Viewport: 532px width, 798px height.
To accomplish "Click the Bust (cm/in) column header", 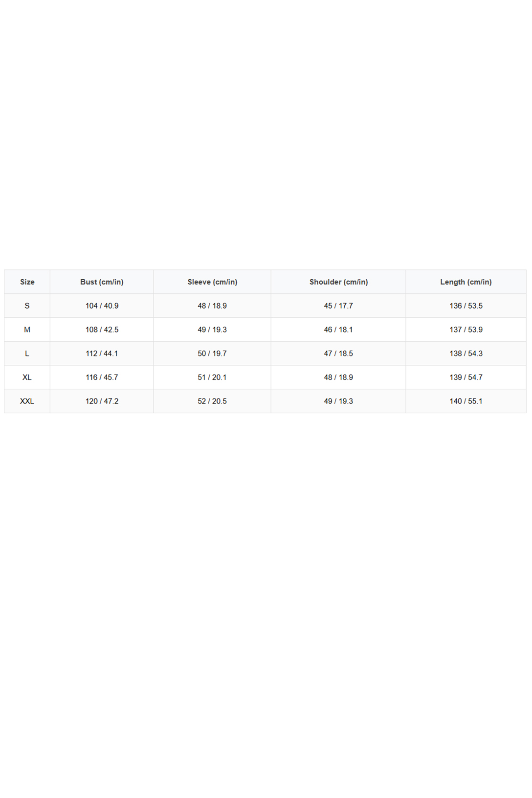I will coord(102,282).
